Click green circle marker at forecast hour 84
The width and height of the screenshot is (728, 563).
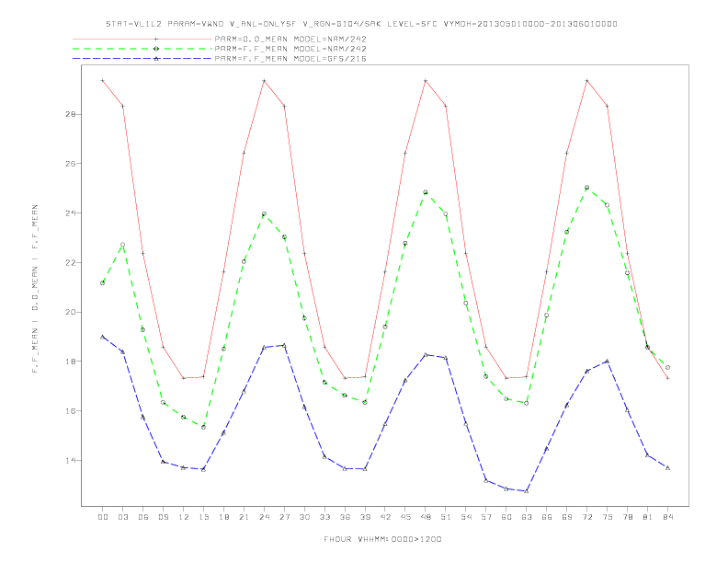668,367
